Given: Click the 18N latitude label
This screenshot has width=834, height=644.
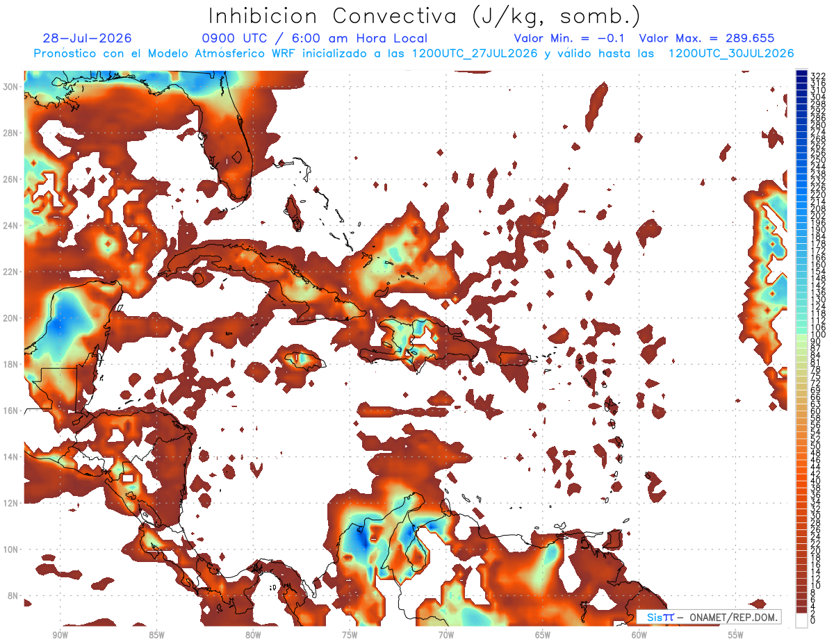Looking at the screenshot, I should tap(12, 364).
